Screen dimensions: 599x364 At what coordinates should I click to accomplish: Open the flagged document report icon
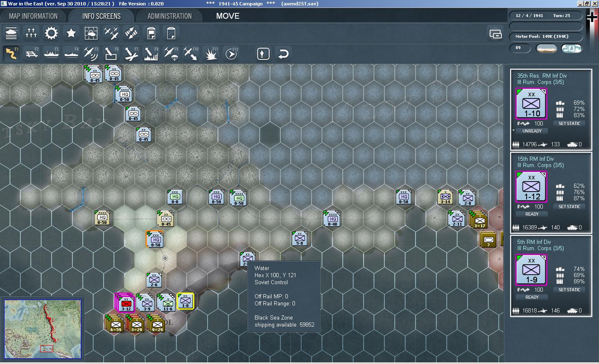(x=151, y=33)
